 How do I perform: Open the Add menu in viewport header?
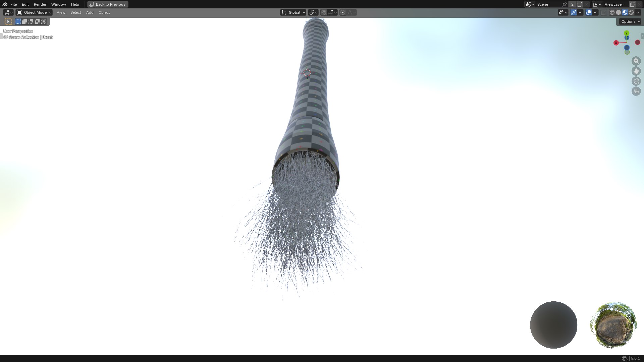click(90, 12)
